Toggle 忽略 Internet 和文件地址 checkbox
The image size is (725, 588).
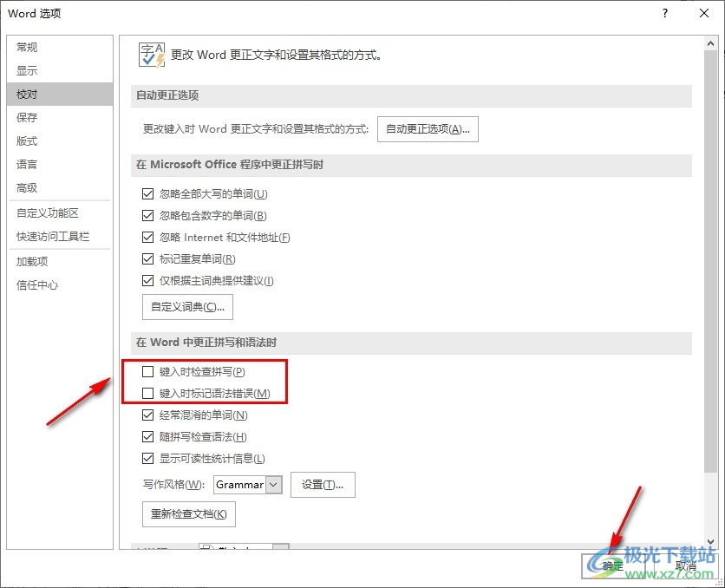tap(148, 237)
